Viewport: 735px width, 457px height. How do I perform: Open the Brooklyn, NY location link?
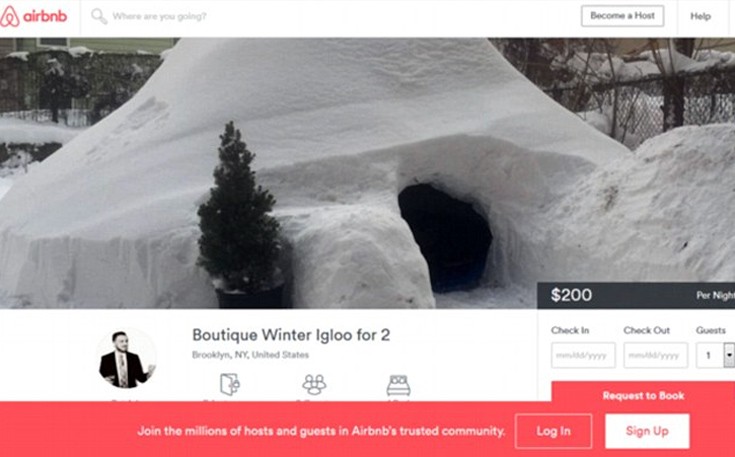coord(250,355)
